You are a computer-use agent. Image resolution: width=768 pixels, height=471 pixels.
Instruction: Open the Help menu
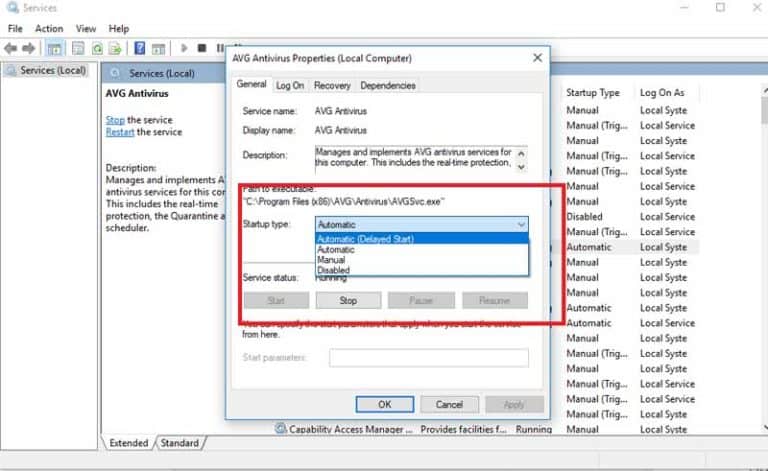119,28
